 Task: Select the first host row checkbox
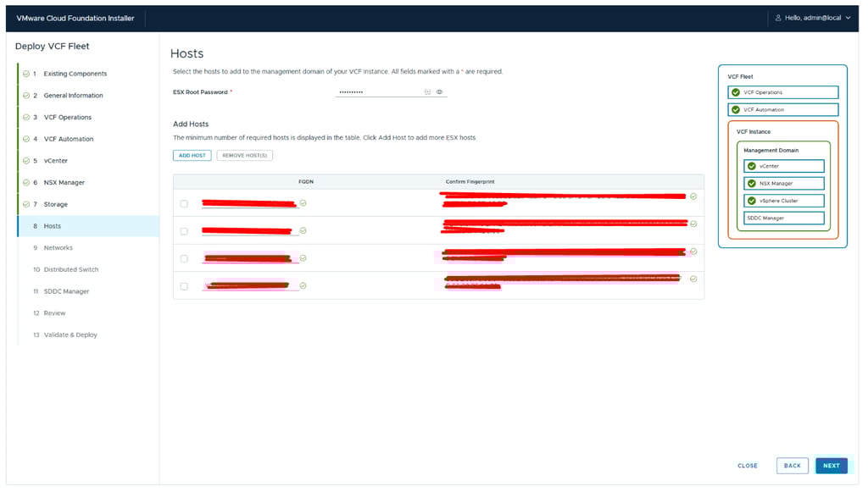pos(184,204)
